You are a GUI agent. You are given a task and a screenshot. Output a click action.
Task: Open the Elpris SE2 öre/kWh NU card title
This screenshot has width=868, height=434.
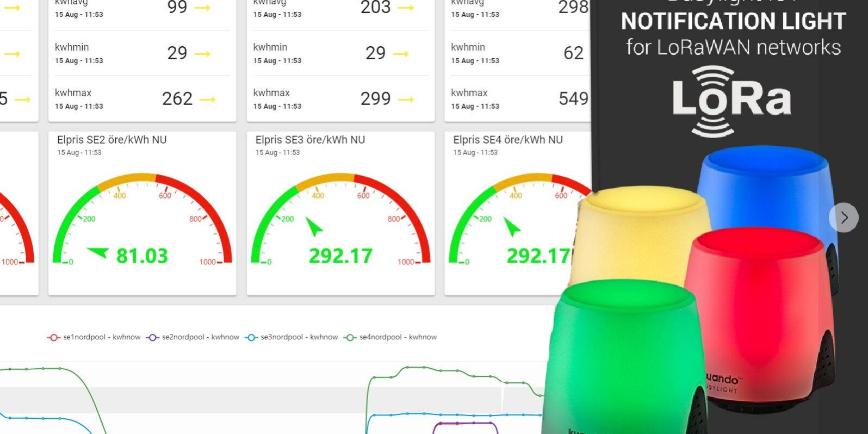click(112, 140)
